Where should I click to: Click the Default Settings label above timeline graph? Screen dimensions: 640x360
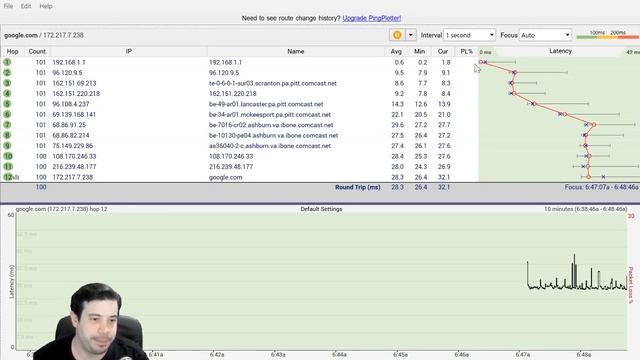click(x=321, y=209)
